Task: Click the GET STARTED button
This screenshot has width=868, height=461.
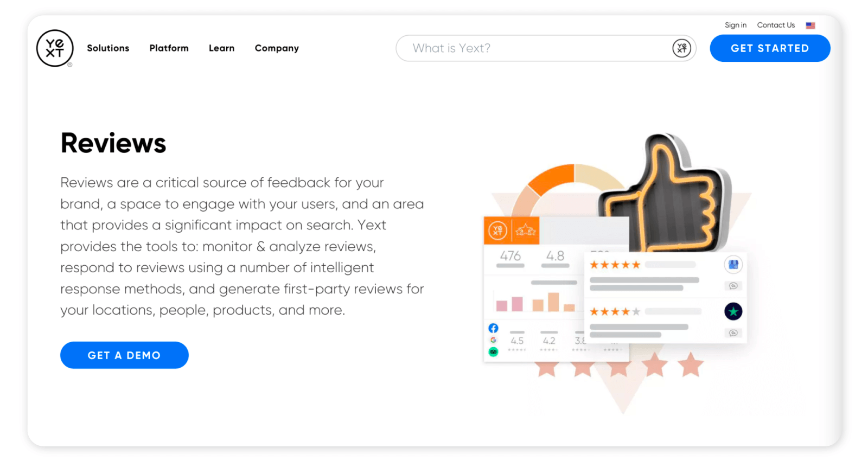Action: (x=769, y=48)
